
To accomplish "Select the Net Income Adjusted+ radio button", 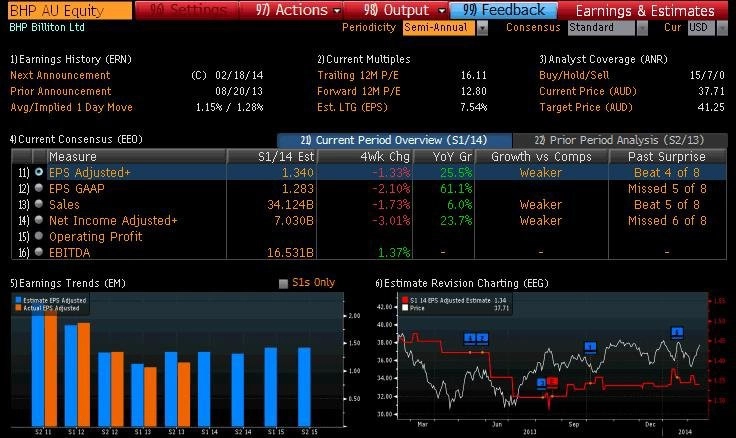I will (x=39, y=220).
